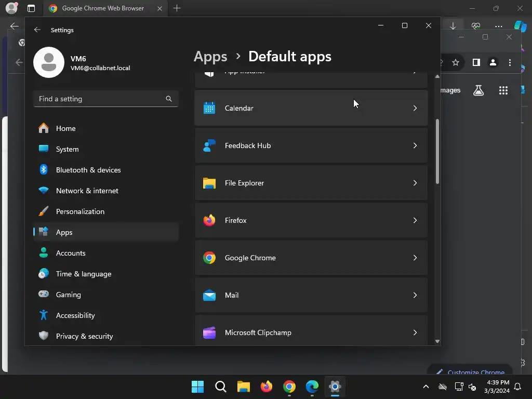
Task: Open Windows Start menu
Action: point(197,387)
